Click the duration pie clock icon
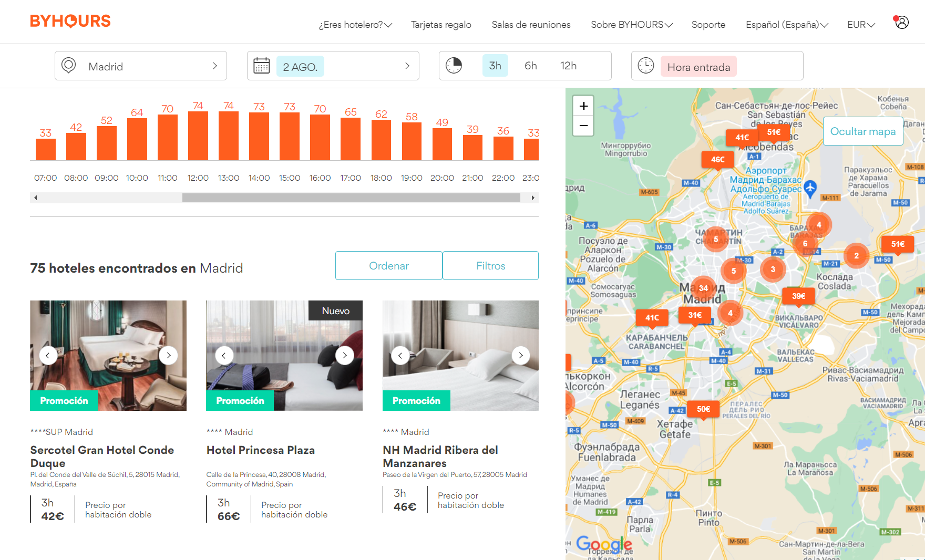Viewport: 925px width, 560px height. pyautogui.click(x=454, y=66)
